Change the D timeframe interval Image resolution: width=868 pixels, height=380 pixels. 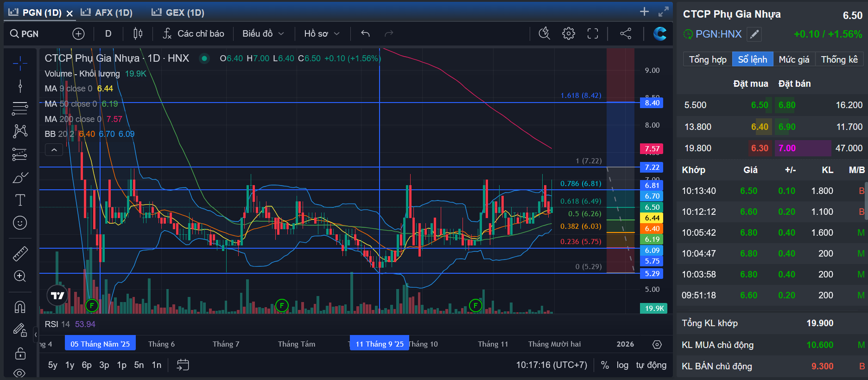[x=108, y=34]
